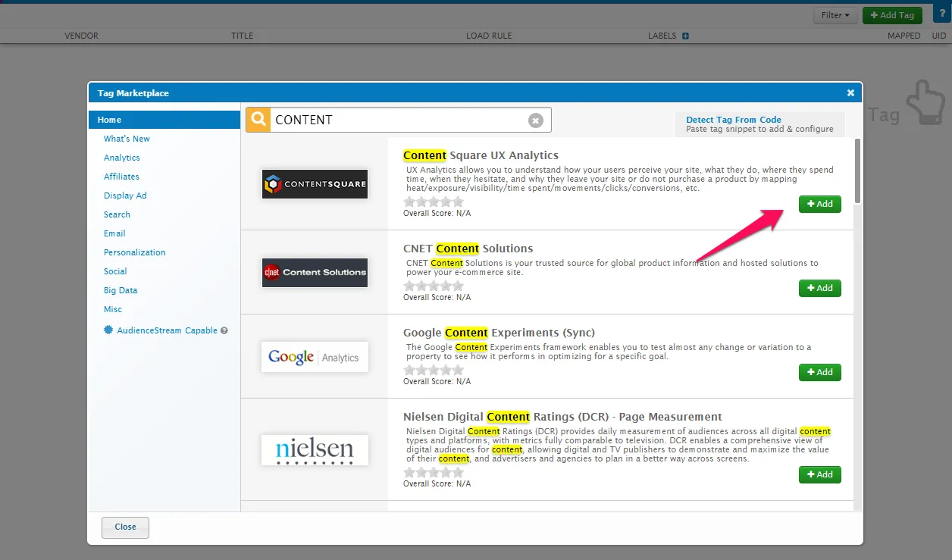The height and width of the screenshot is (560, 952).
Task: Click the ContentSquare logo thumbnail
Action: [315, 184]
